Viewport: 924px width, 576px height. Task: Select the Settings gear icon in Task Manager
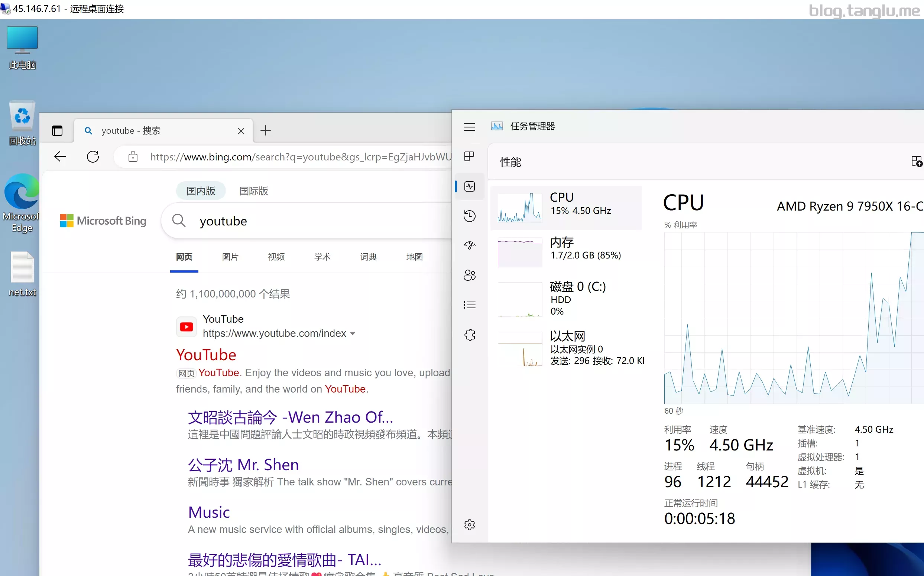(469, 525)
